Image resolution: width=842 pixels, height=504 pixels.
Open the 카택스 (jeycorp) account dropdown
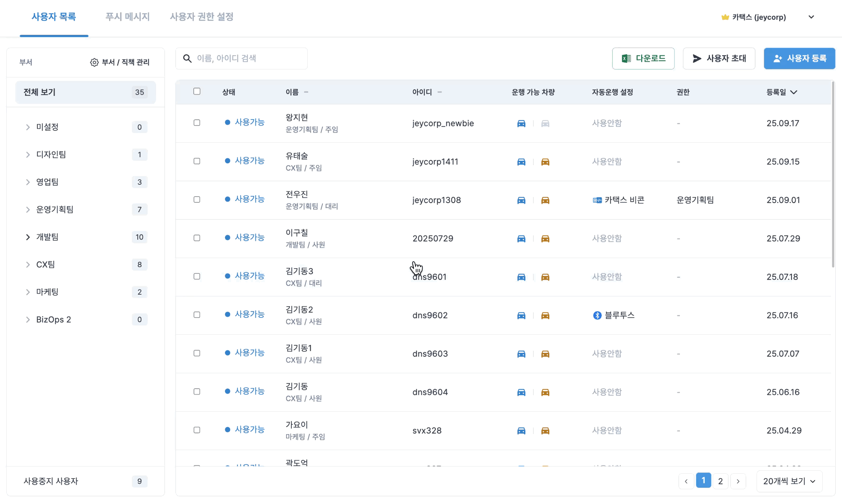click(x=811, y=17)
